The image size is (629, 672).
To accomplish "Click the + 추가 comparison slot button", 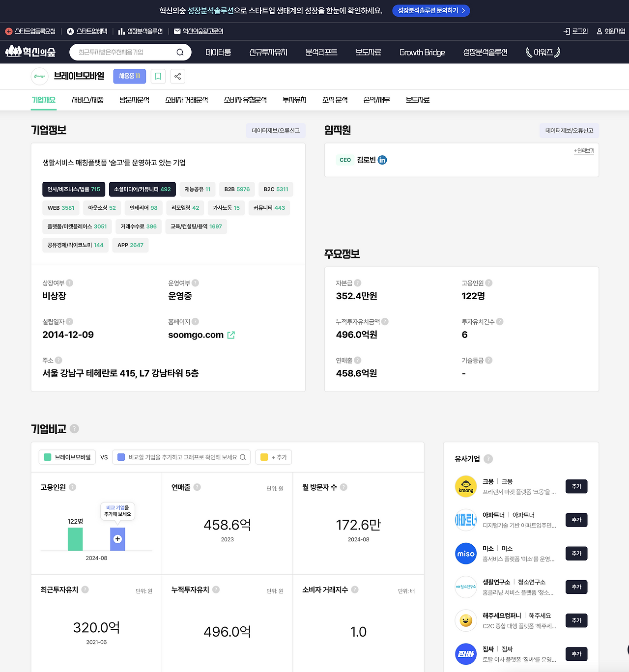I will pyautogui.click(x=274, y=457).
